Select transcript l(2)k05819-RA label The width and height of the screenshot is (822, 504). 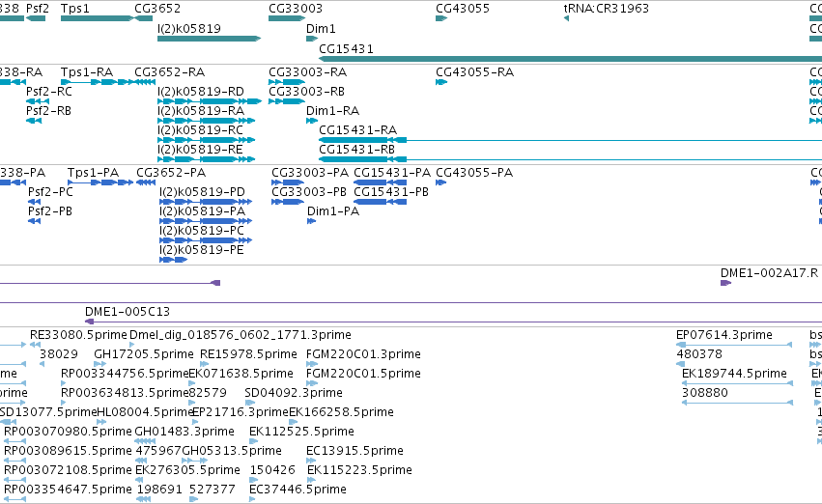(201, 111)
